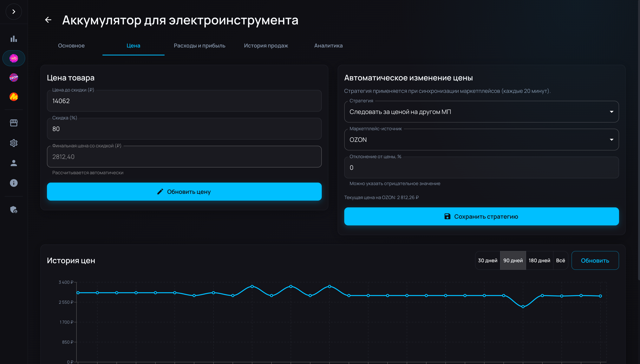Click the Скидка percentage input field
Screen dimensions: 640x364
(184, 129)
